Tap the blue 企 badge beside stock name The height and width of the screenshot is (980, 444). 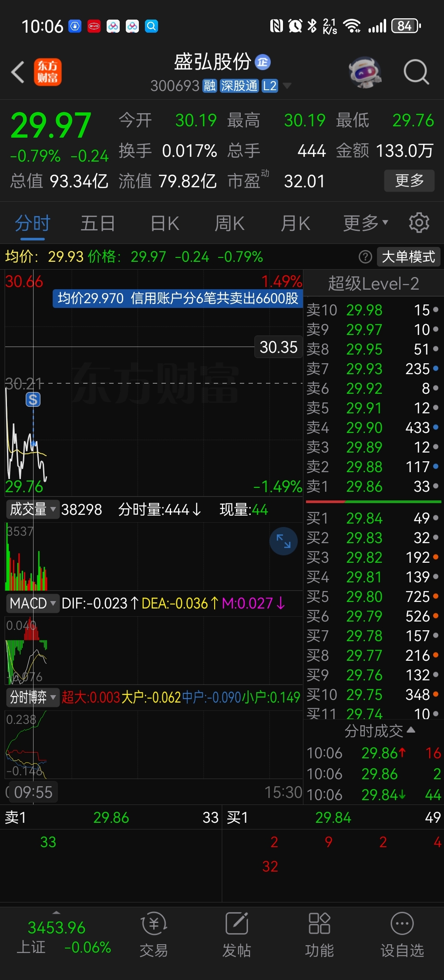[262, 62]
